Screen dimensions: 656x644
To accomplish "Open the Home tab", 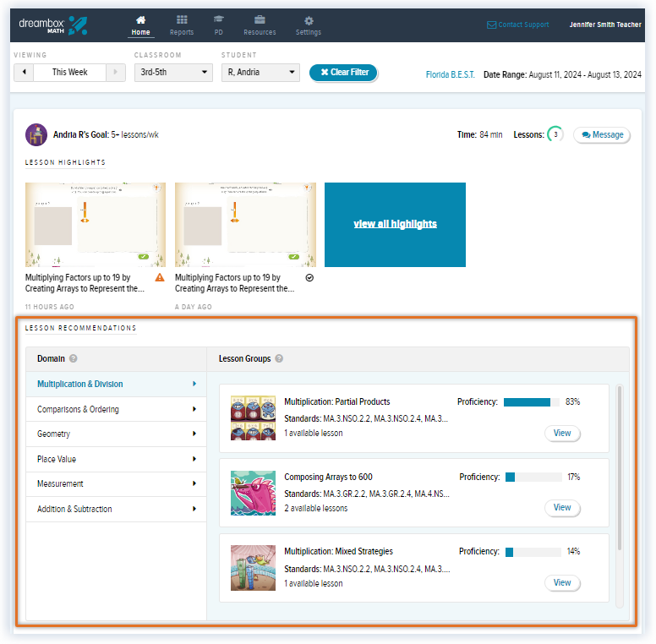I will tap(140, 26).
